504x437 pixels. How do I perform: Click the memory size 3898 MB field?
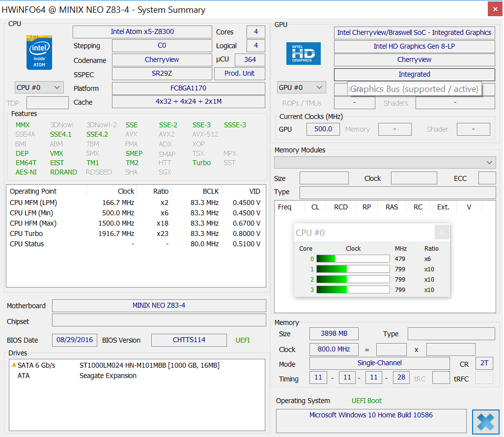(x=334, y=333)
